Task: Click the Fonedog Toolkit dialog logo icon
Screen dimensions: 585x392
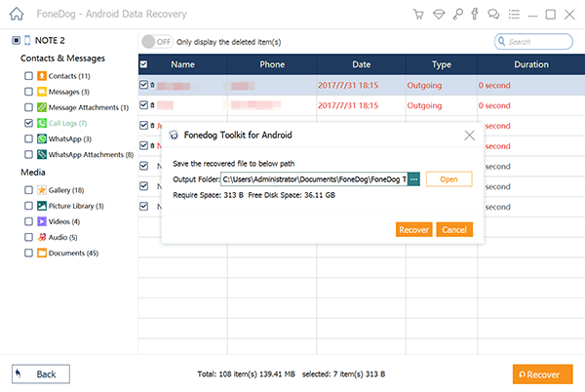Action: [174, 135]
